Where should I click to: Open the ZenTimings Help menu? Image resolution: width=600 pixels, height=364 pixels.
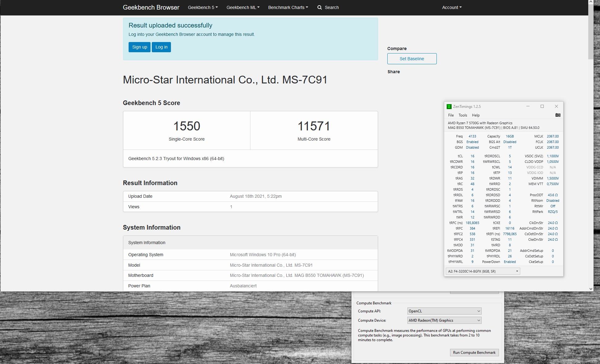coord(476,115)
